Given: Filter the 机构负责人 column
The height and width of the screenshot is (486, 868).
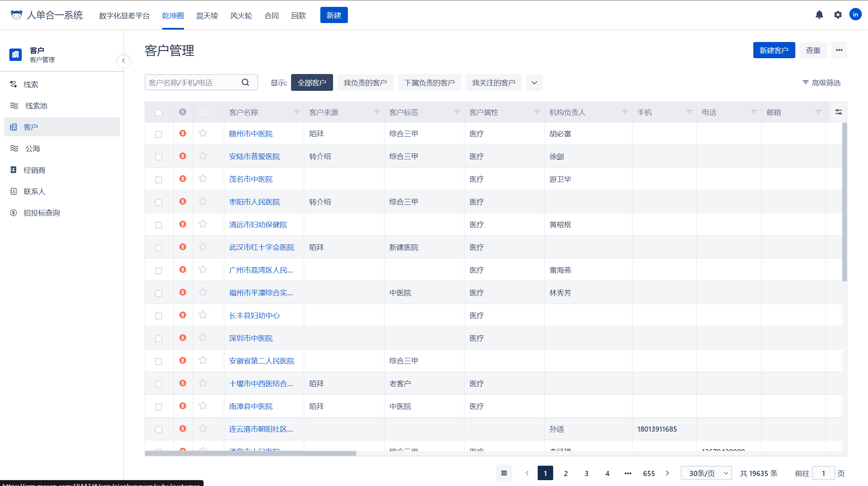Looking at the screenshot, I should pos(625,112).
